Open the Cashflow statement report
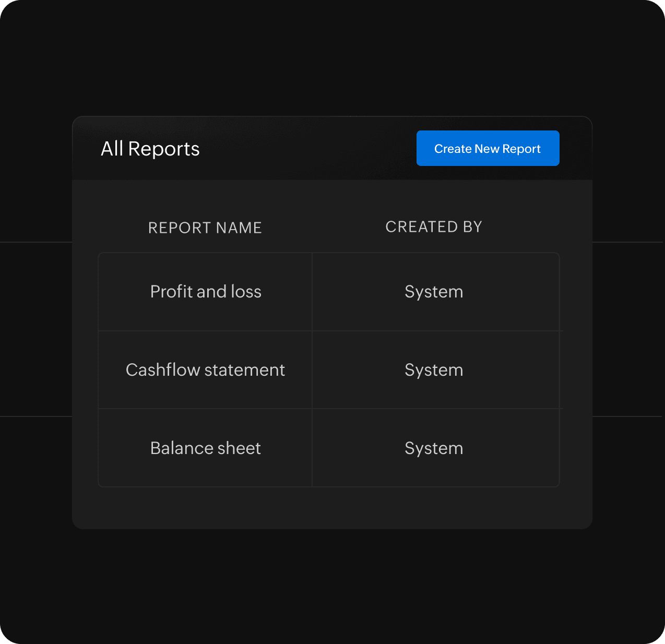Viewport: 665px width, 644px height. click(205, 370)
